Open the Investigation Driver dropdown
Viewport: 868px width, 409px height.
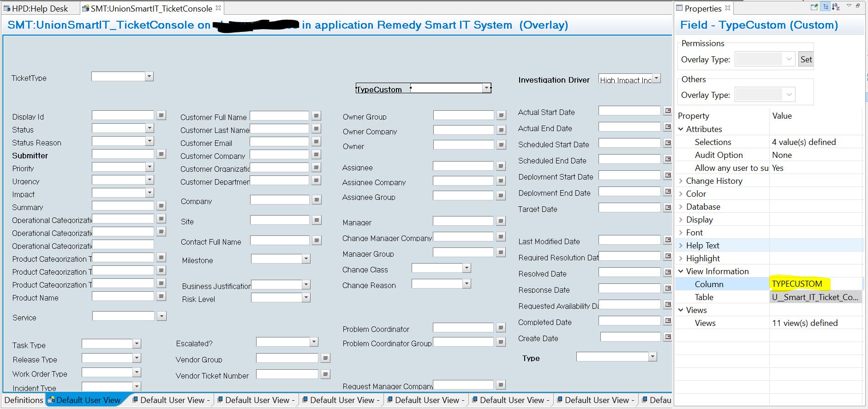coord(657,79)
